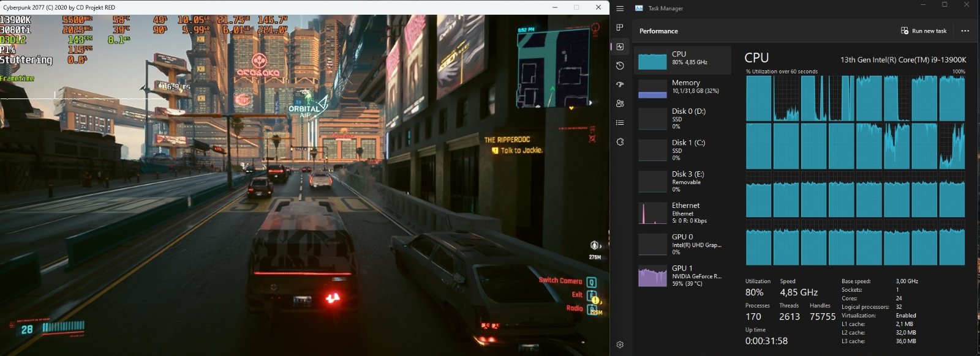
Task: Open the Processes page in Task Manager sidebar
Action: 620,28
